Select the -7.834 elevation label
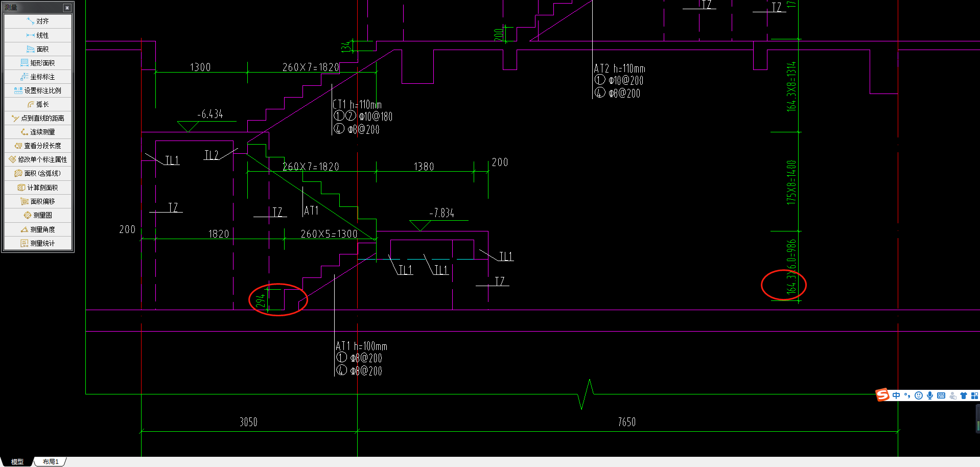The height and width of the screenshot is (467, 980). pyautogui.click(x=441, y=213)
